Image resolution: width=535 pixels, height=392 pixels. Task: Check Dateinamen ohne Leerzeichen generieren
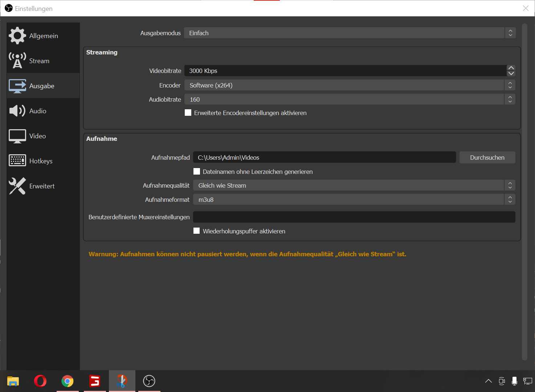coord(197,171)
